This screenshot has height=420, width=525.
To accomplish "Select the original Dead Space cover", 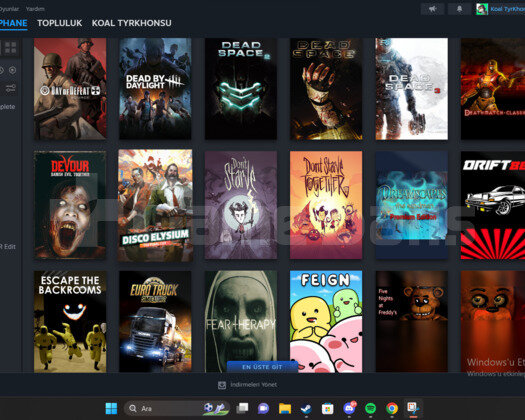I will click(326, 88).
